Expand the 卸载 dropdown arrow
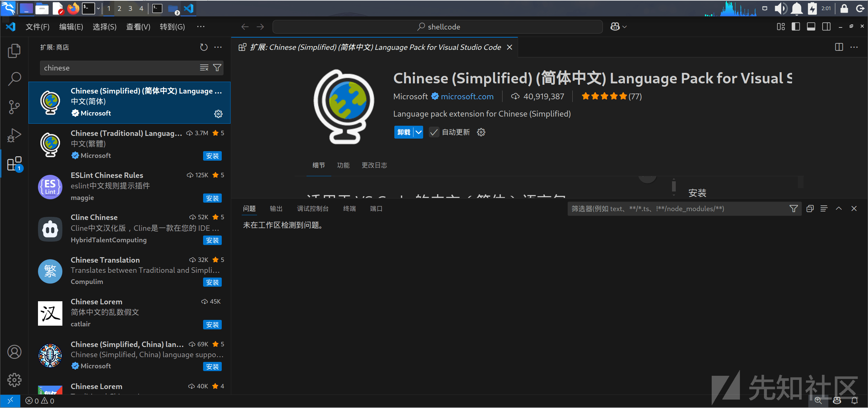The image size is (868, 408). pyautogui.click(x=419, y=132)
